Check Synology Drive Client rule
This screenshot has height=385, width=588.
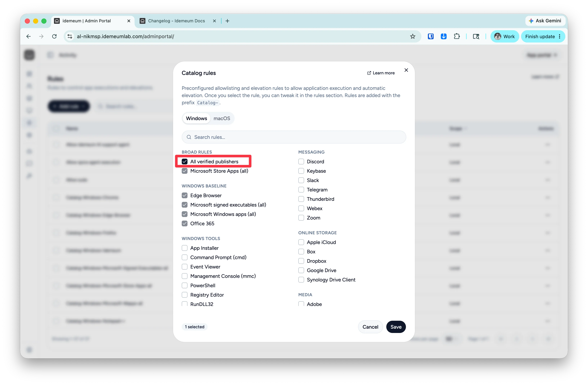(x=301, y=280)
